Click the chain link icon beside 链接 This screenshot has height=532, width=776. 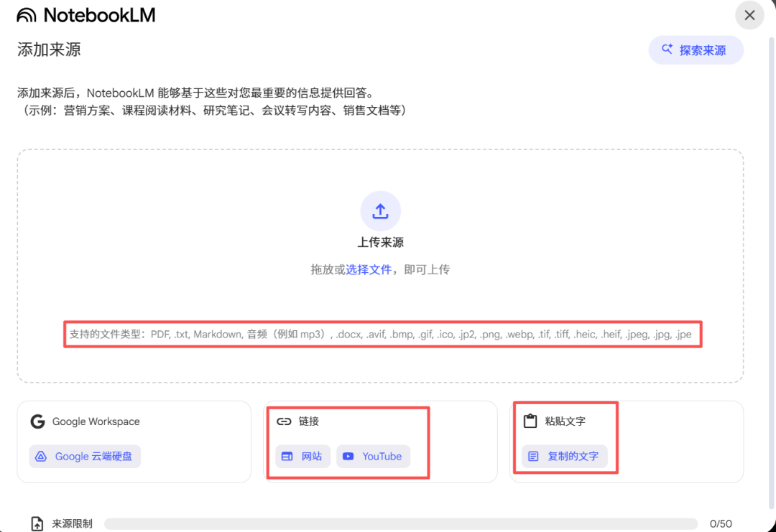point(285,421)
